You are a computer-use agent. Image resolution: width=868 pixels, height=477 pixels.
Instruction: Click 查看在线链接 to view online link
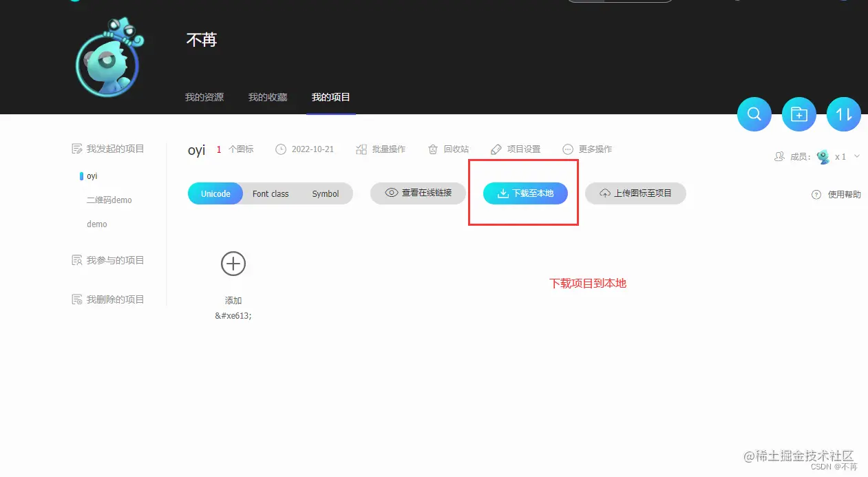click(x=418, y=193)
